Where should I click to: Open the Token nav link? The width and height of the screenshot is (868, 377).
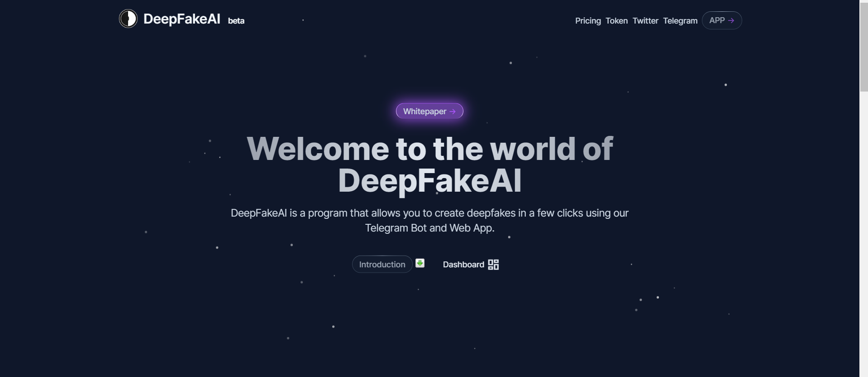(616, 21)
